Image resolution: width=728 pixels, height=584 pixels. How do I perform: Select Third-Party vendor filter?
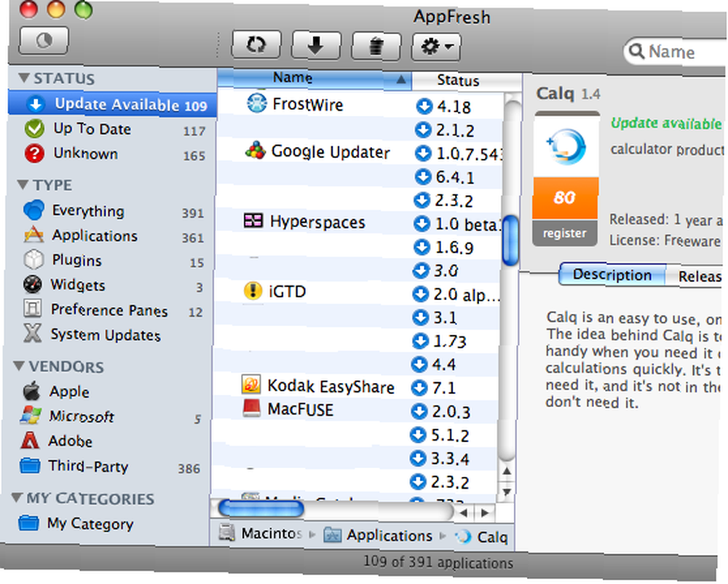(108, 465)
